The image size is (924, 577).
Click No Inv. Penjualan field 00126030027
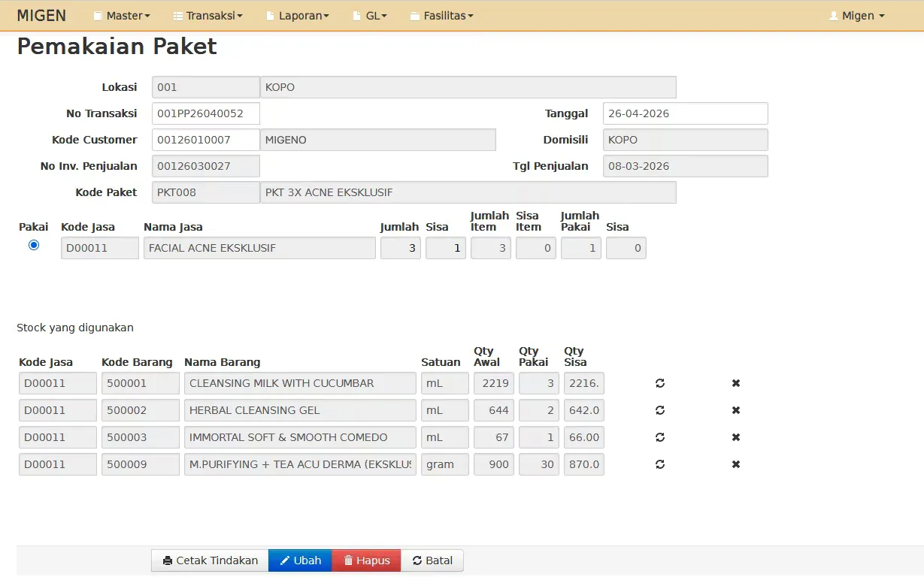pos(206,166)
